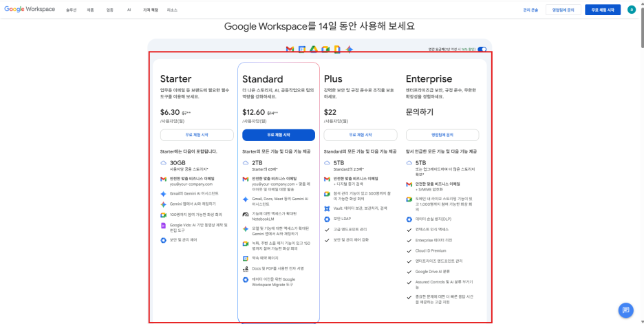Viewport: 644px width, 324px height.
Task: Click the $12.60 Standard price
Action: [253, 112]
